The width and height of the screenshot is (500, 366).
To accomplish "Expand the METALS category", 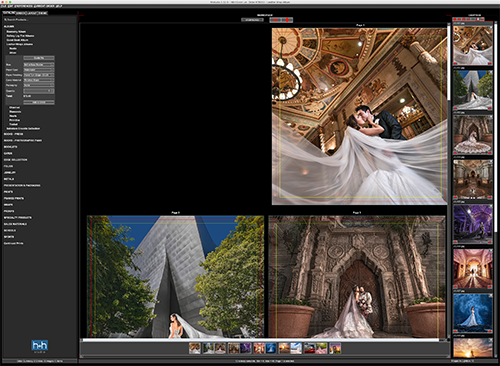I will (9, 179).
